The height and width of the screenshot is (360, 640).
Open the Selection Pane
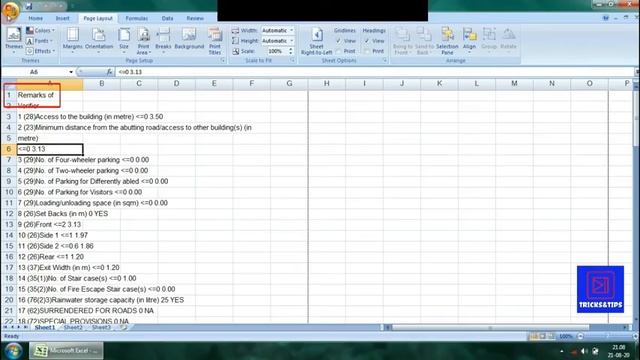tap(447, 41)
